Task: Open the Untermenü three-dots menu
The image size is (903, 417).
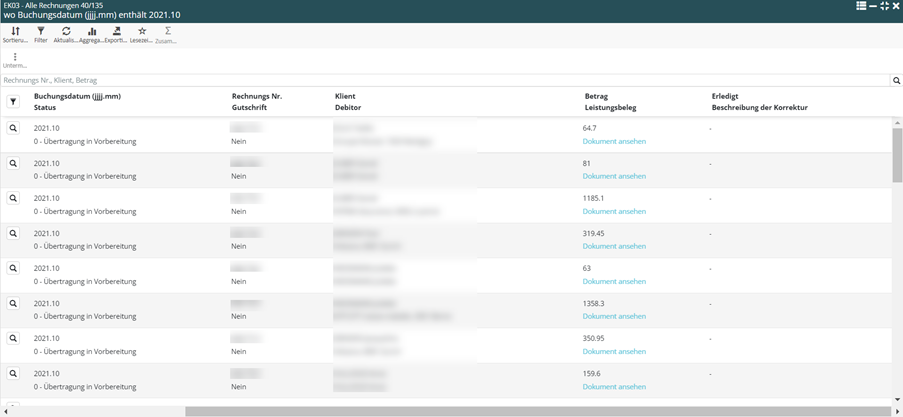Action: click(15, 60)
